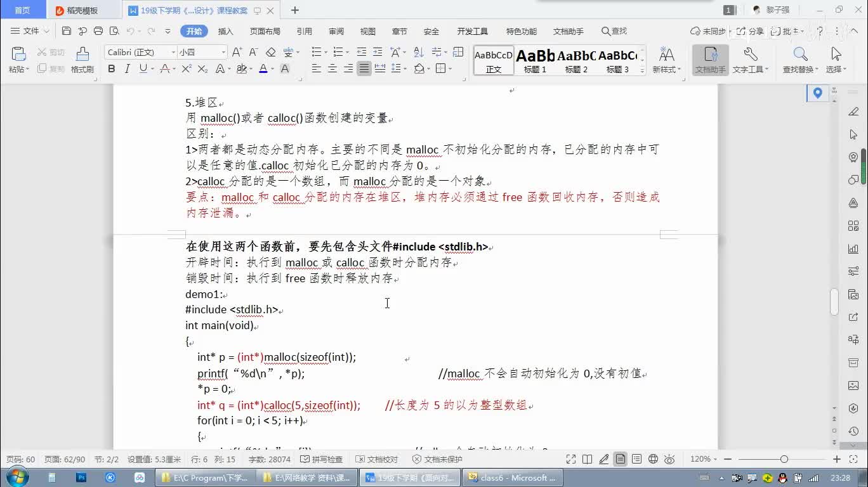Open the 页面布局 ribbon tab

tap(265, 31)
